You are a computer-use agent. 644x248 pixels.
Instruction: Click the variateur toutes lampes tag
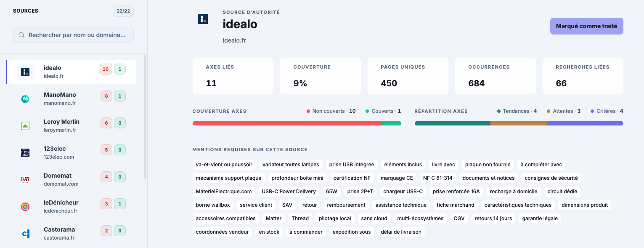coord(291,165)
